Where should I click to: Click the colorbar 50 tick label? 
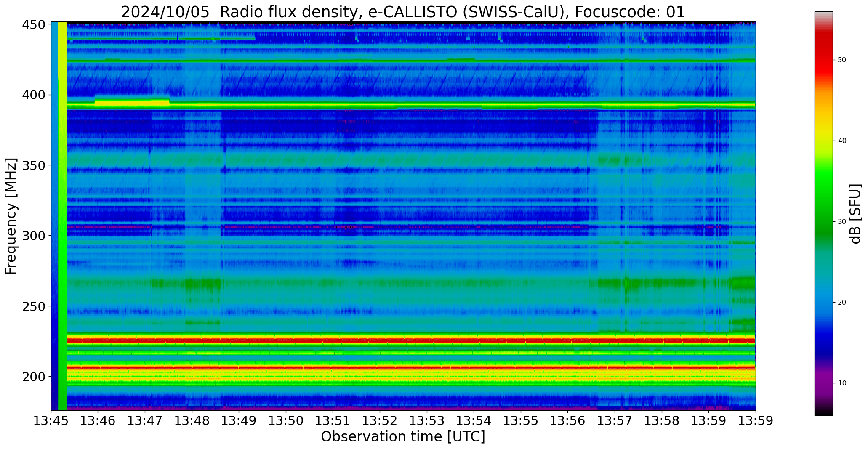point(842,60)
